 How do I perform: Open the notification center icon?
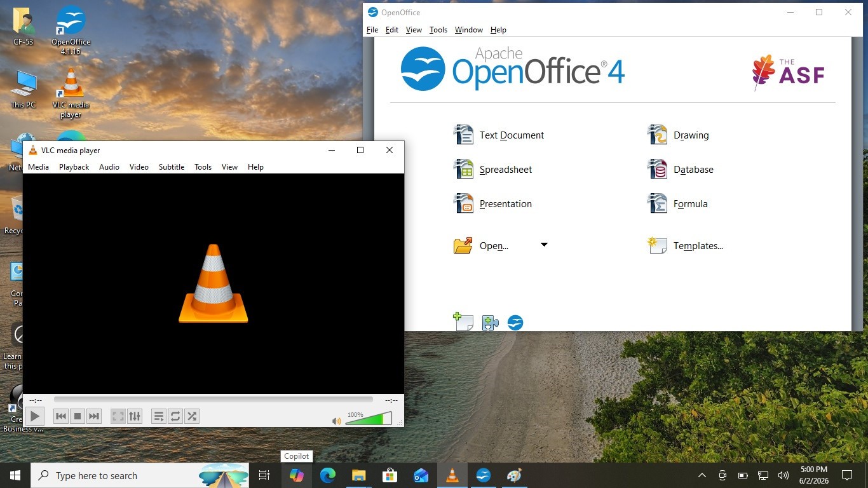846,475
